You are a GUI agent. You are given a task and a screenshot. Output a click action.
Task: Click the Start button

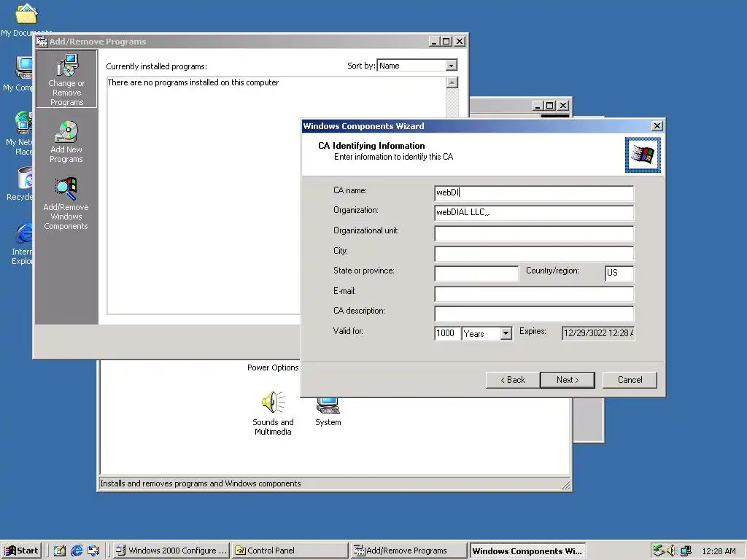coord(21,551)
